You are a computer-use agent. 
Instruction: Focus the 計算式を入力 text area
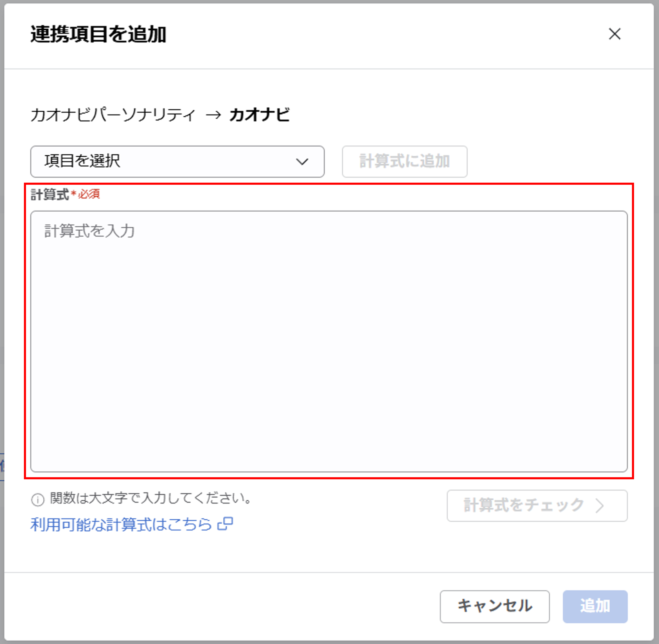point(329,341)
